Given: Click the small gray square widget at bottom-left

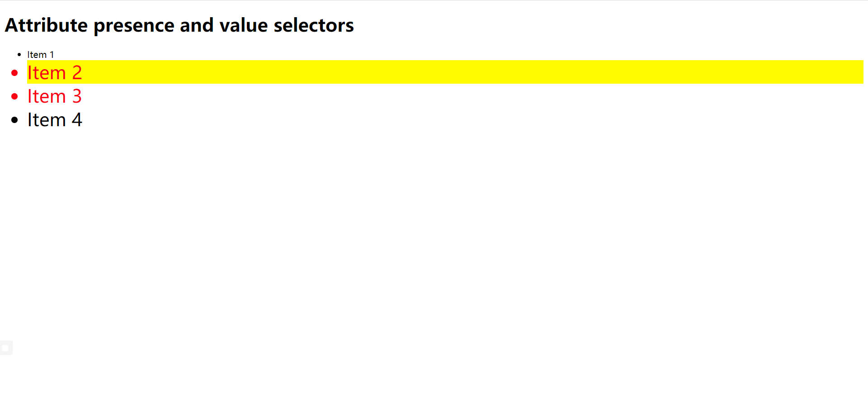Looking at the screenshot, I should click(6, 348).
